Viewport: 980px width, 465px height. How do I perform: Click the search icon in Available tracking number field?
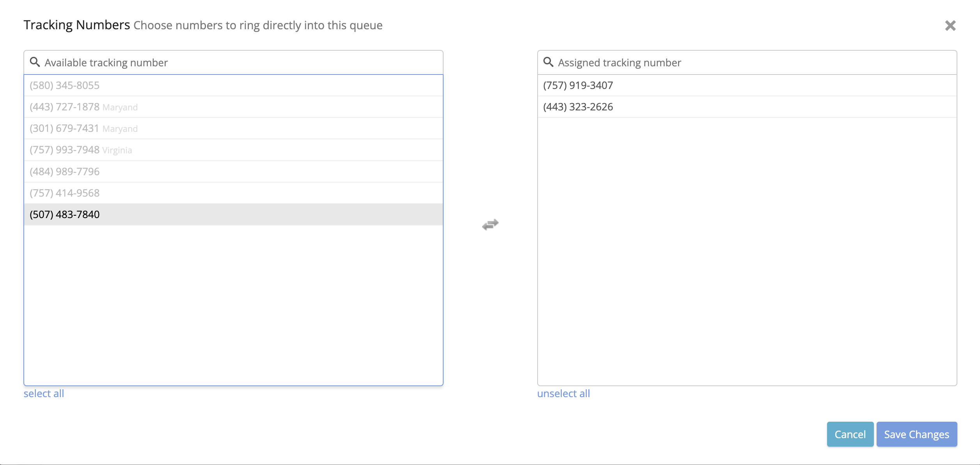pos(35,62)
